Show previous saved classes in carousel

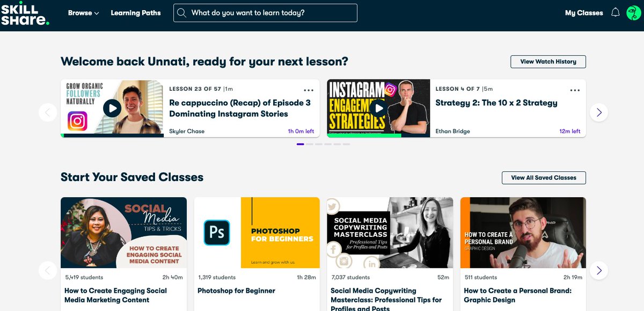[48, 270]
